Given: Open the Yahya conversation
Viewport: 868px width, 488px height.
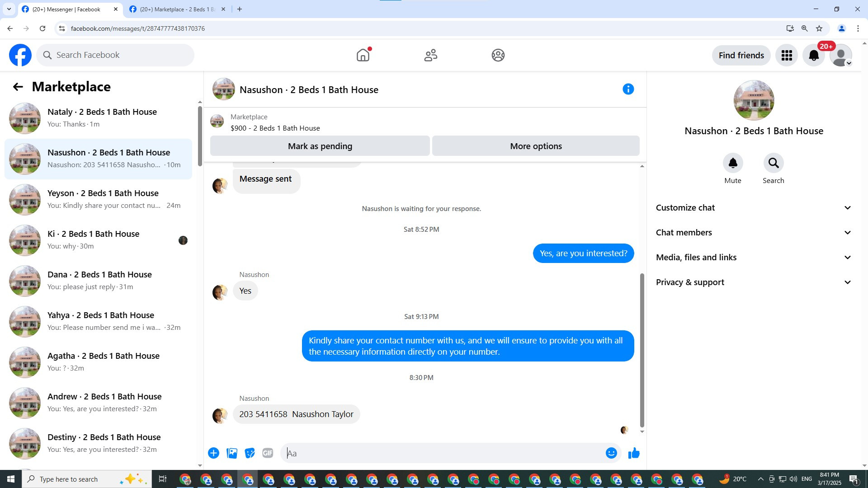Looking at the screenshot, I should (98, 322).
